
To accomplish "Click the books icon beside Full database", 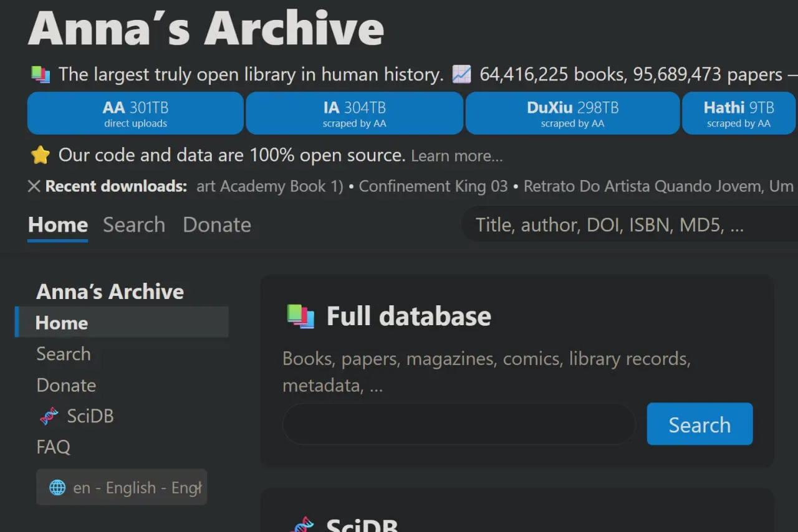I will [x=300, y=316].
